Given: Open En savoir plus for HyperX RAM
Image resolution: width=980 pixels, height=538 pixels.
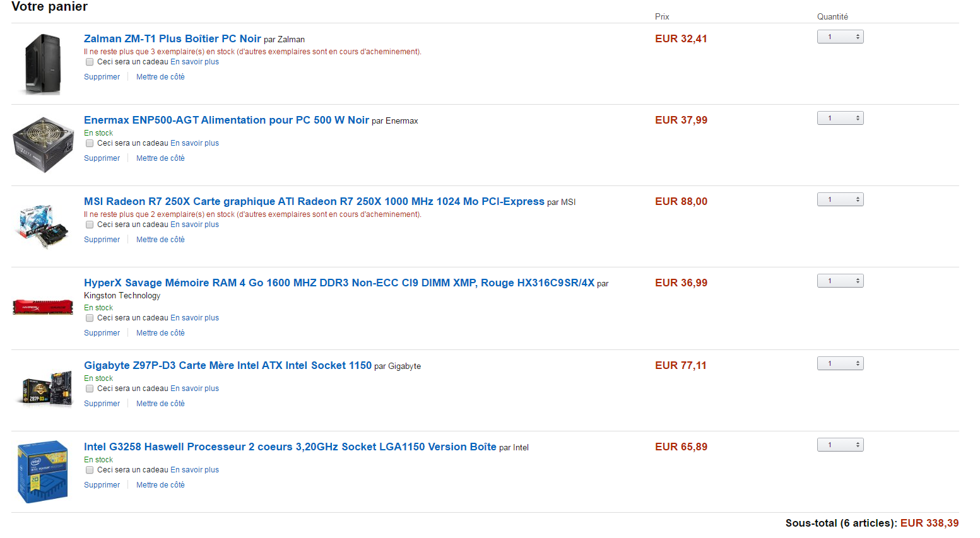Looking at the screenshot, I should click(194, 318).
